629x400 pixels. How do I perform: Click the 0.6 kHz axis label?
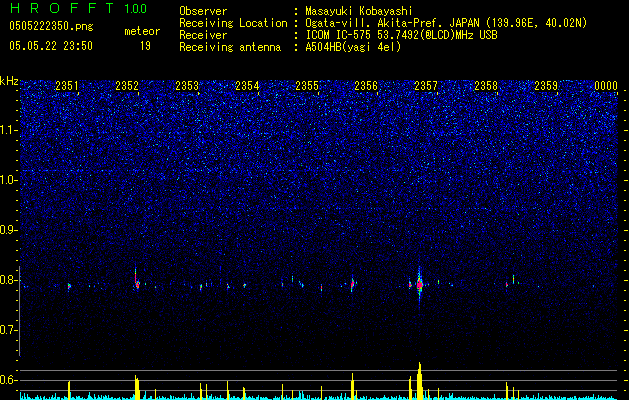point(9,380)
